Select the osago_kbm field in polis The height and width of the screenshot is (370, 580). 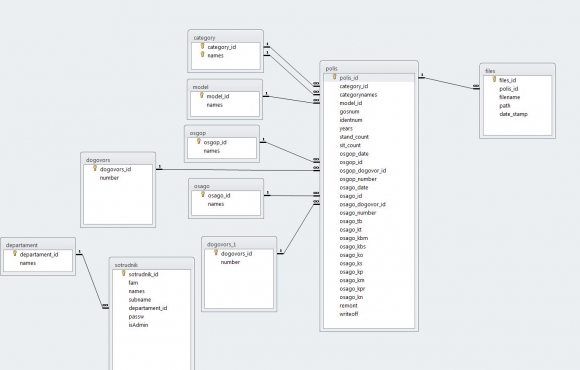(354, 238)
